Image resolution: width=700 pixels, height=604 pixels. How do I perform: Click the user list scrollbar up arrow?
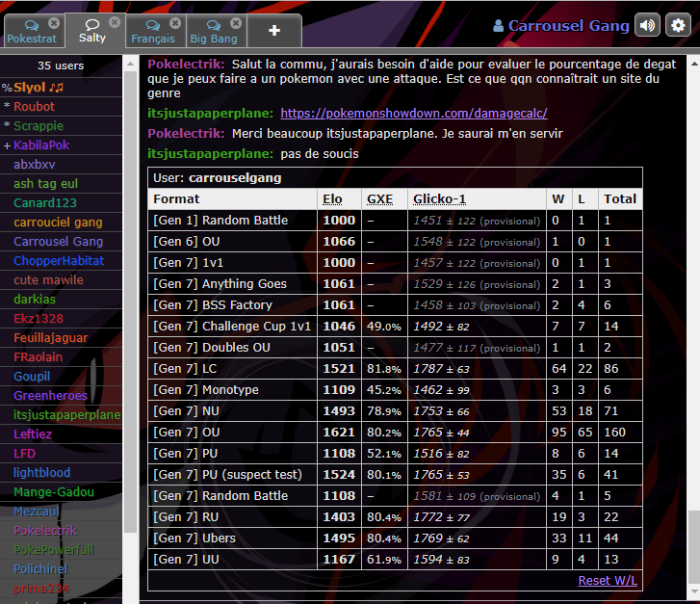130,64
